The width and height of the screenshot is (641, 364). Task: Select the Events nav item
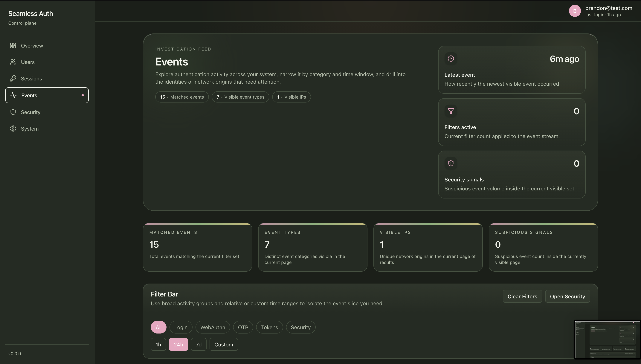tap(47, 95)
